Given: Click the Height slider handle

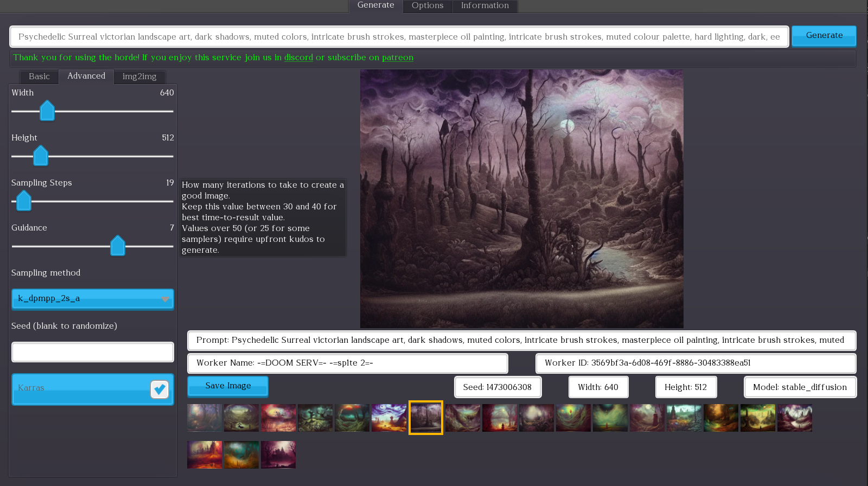Looking at the screenshot, I should coord(41,156).
